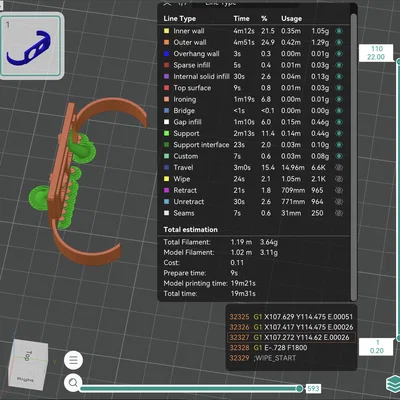Click the top handle of vertical layer slider
Viewport: 400px width, 400px height.
point(398,62)
